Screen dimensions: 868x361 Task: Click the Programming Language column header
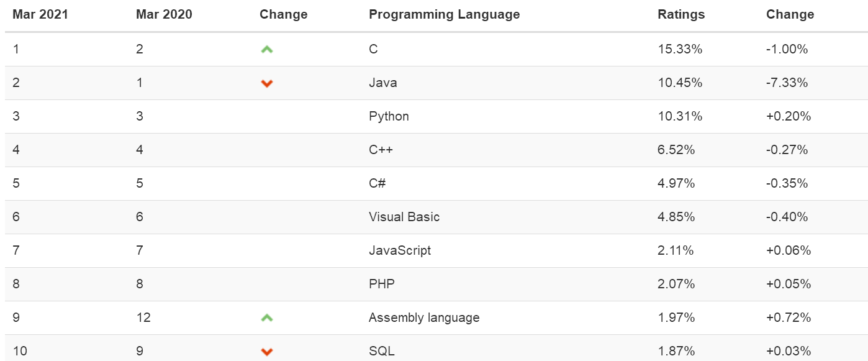[x=444, y=14]
